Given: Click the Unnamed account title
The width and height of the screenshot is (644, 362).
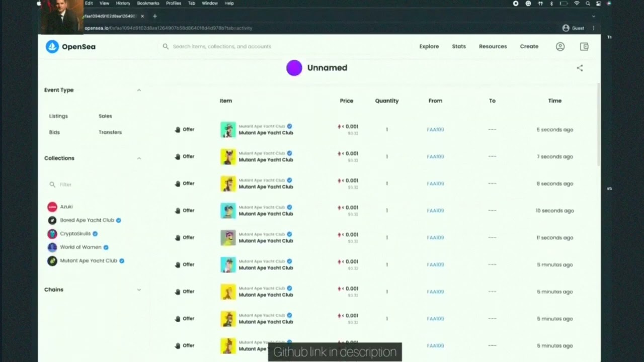Looking at the screenshot, I should pyautogui.click(x=327, y=68).
